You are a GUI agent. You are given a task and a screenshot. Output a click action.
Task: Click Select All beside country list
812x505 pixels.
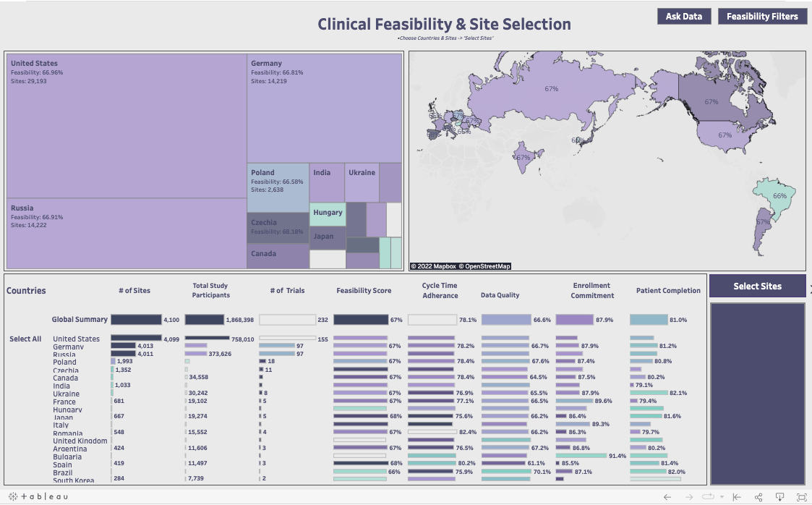[x=25, y=339]
